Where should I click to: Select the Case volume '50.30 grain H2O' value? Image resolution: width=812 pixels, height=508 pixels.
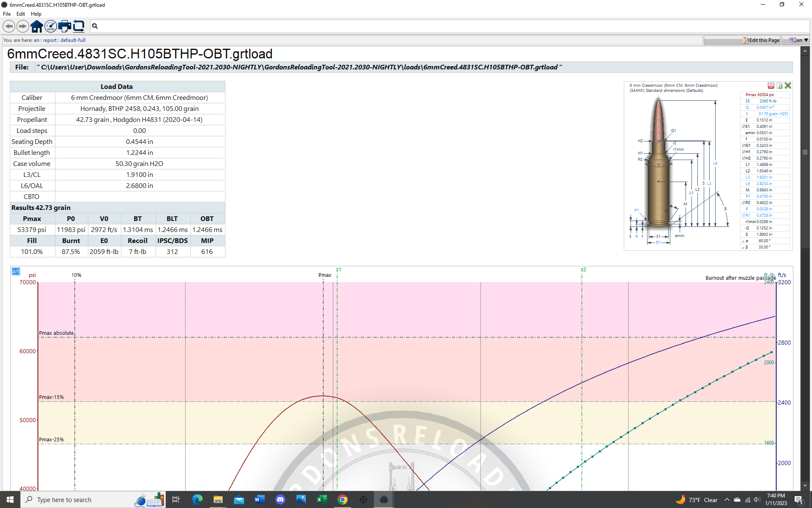(x=140, y=164)
